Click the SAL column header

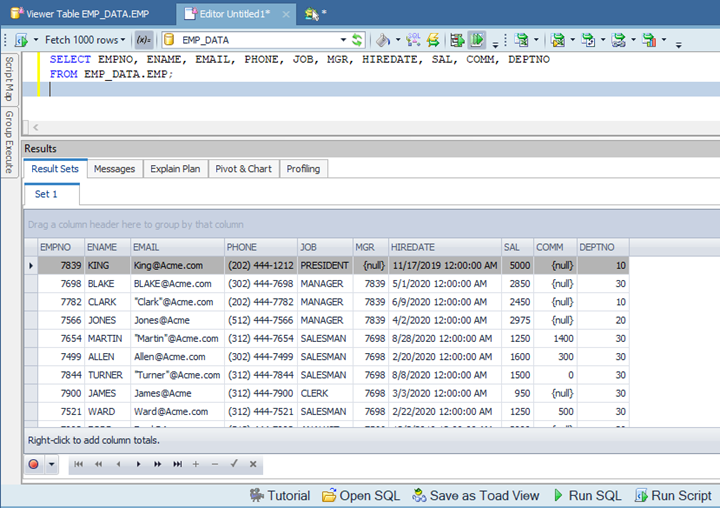[518, 247]
